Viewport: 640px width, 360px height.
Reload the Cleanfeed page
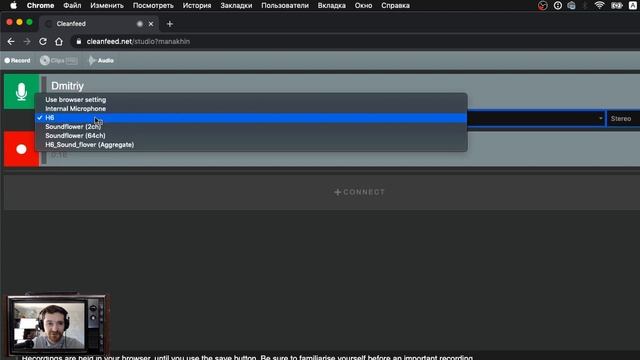click(43, 42)
